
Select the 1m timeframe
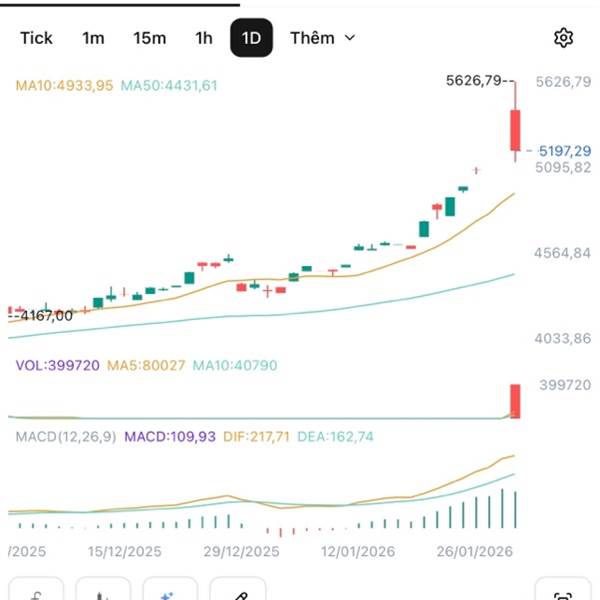93,38
